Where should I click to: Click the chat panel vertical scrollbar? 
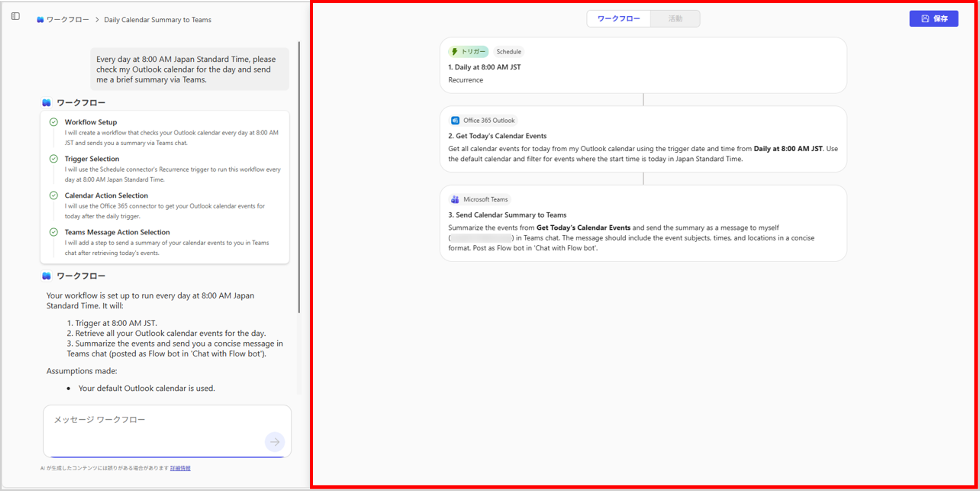tap(299, 177)
